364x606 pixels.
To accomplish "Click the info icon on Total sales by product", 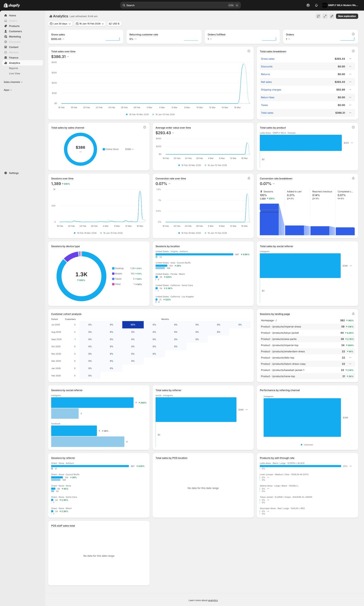I will pyautogui.click(x=353, y=127).
